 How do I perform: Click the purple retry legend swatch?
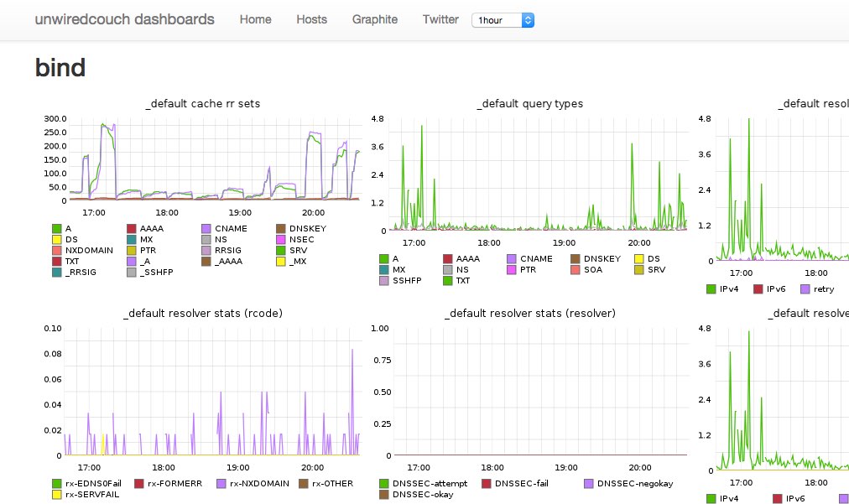pos(805,289)
